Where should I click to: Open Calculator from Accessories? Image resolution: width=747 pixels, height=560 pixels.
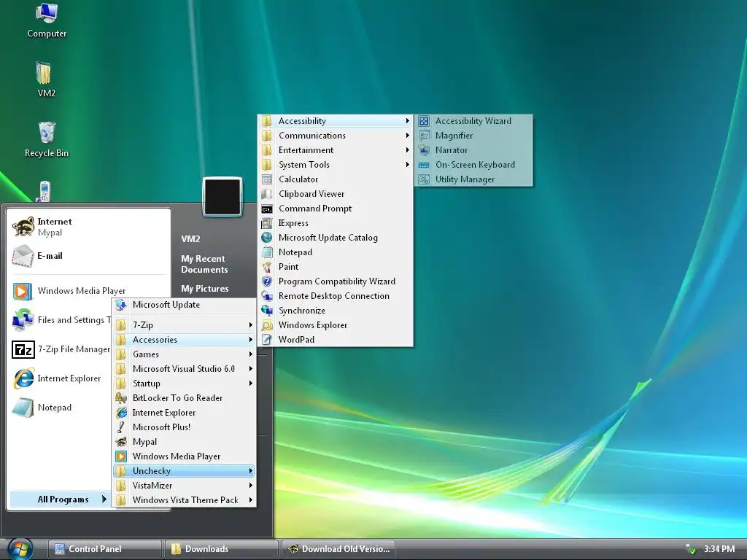pos(336,179)
